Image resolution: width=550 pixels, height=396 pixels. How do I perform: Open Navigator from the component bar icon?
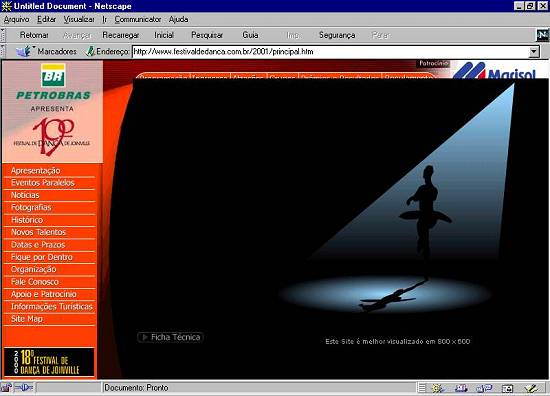(438, 388)
